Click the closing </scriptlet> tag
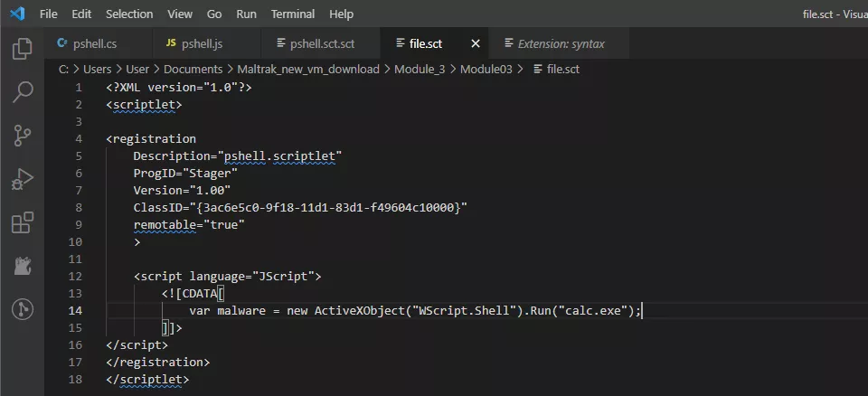Image resolution: width=868 pixels, height=396 pixels. pos(147,380)
